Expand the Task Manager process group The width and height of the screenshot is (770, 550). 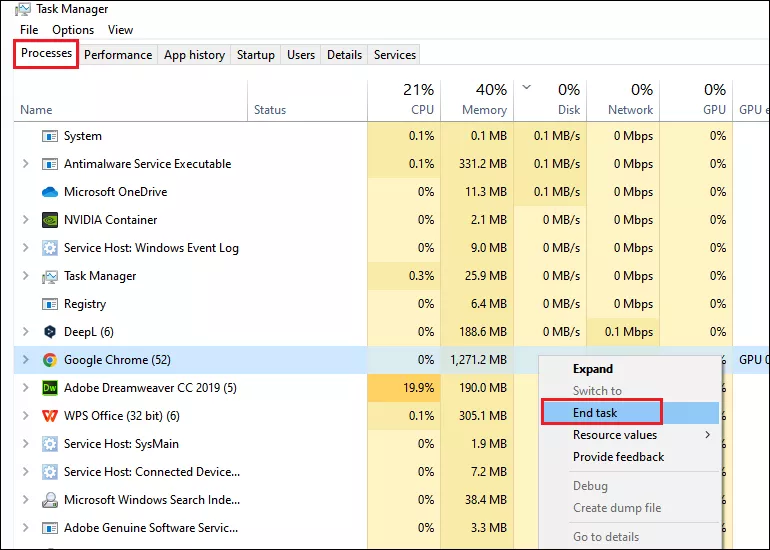coord(26,276)
